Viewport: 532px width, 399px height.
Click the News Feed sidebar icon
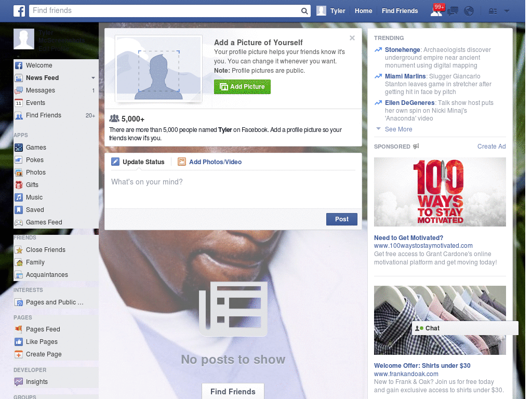click(x=19, y=78)
